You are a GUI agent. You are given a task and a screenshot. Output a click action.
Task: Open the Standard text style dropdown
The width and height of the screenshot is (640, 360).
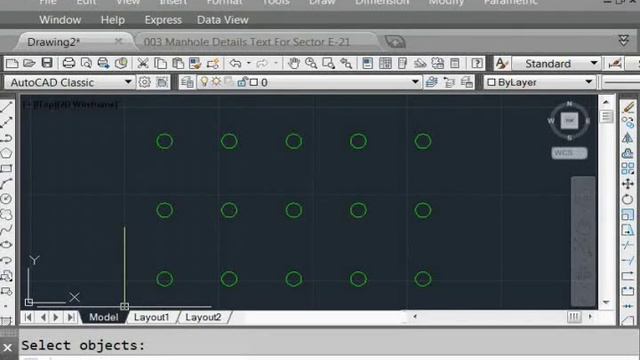click(x=594, y=63)
